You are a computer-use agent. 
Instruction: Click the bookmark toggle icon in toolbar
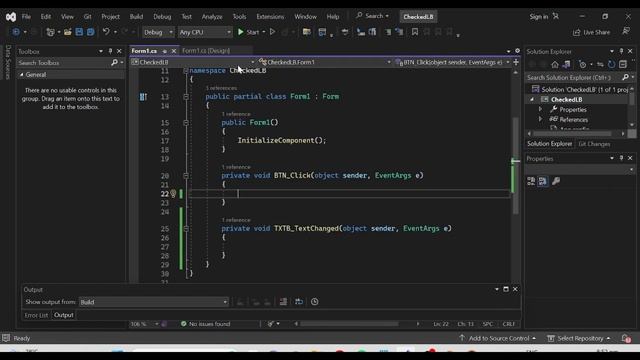pos(415,32)
